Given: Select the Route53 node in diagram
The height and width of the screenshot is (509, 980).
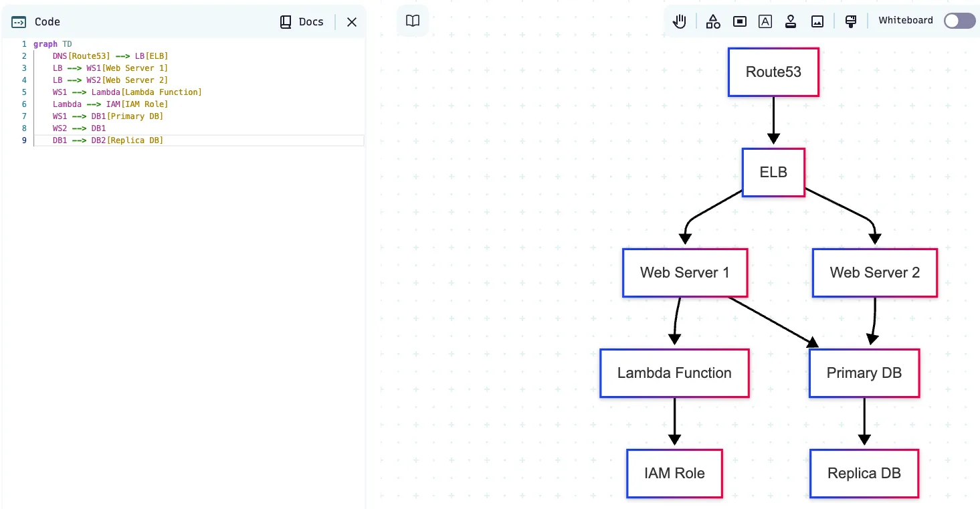Looking at the screenshot, I should pos(773,72).
